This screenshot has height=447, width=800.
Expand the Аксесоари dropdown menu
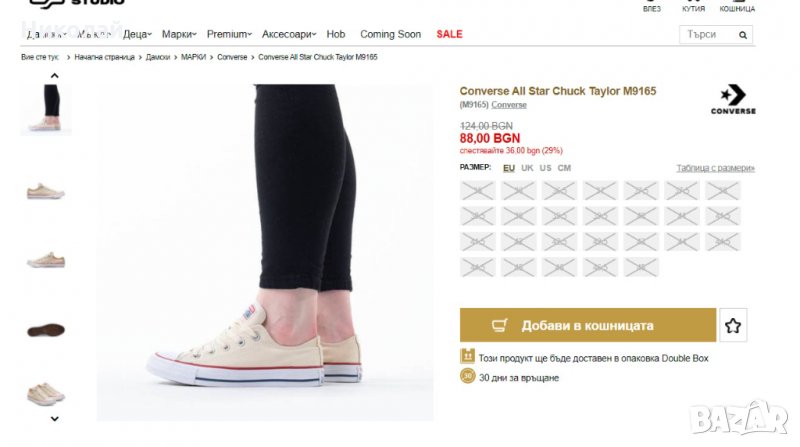point(290,34)
